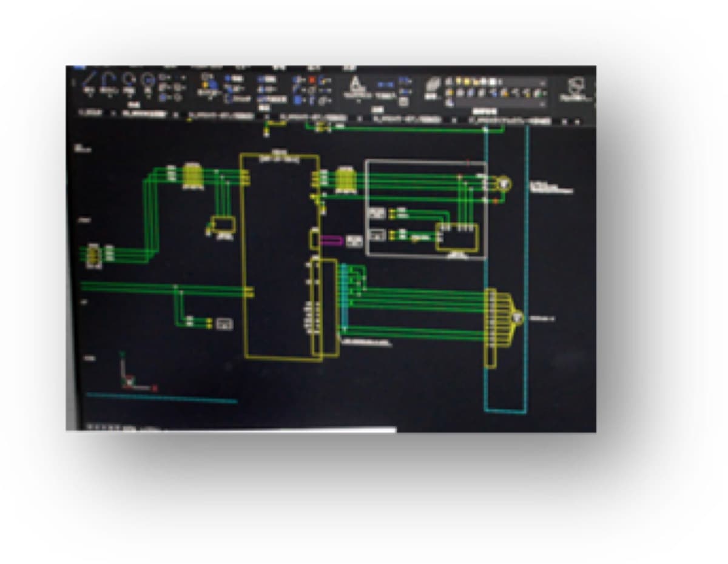Expand the Annotation panel title flyout
This screenshot has height=564, width=728.
377,109
